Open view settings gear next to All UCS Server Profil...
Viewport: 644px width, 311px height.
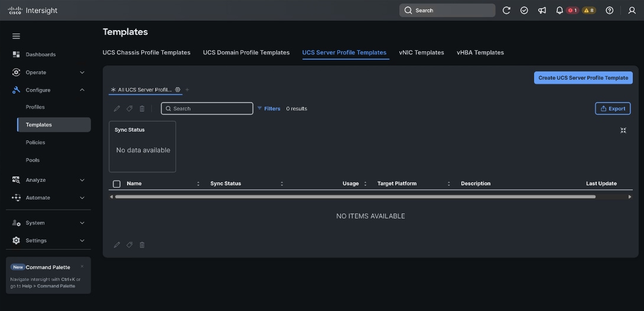178,90
